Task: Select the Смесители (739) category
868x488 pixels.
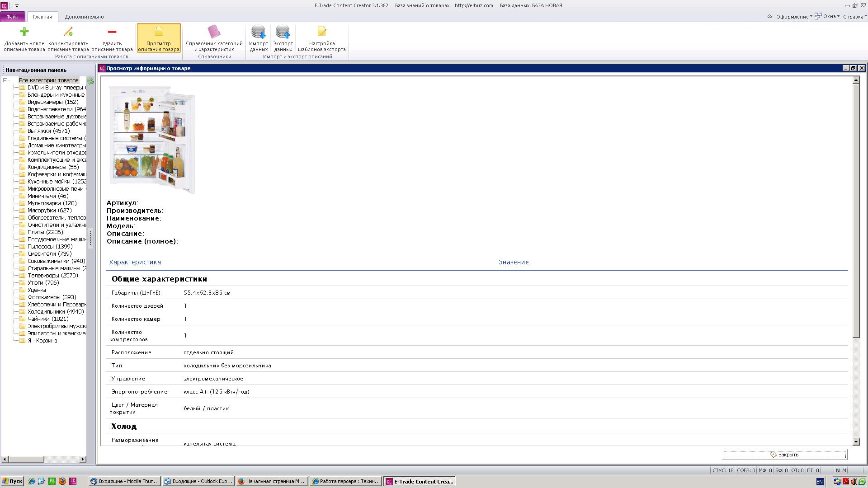Action: pyautogui.click(x=49, y=254)
